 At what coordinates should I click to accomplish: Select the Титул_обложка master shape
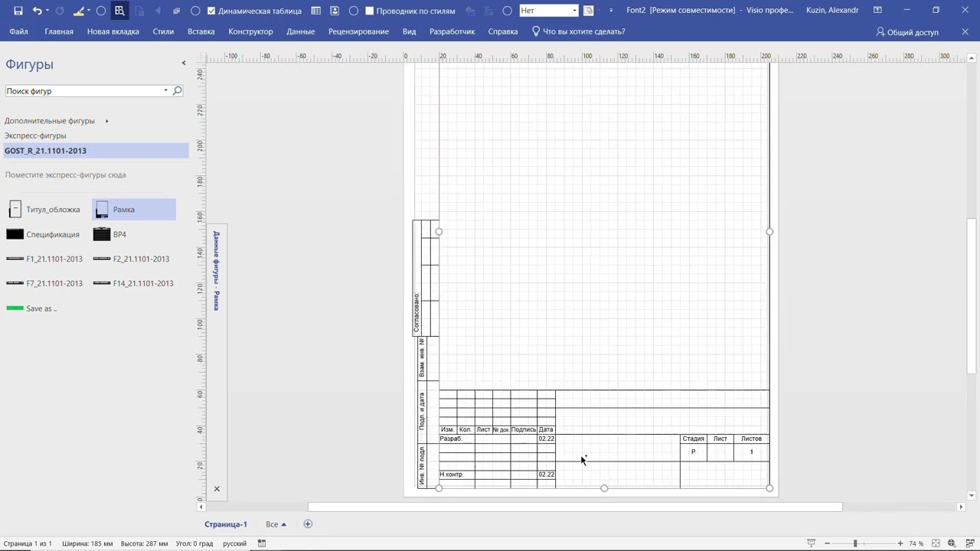tap(44, 210)
